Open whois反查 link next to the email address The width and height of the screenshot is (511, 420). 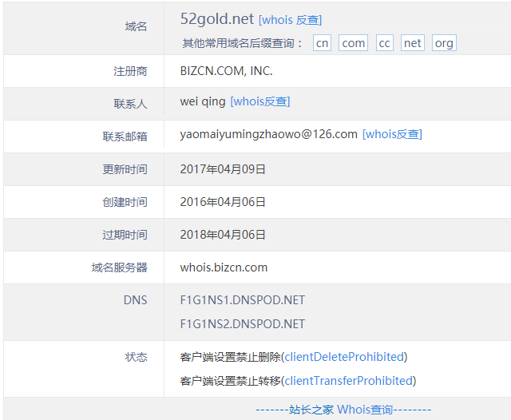click(392, 134)
